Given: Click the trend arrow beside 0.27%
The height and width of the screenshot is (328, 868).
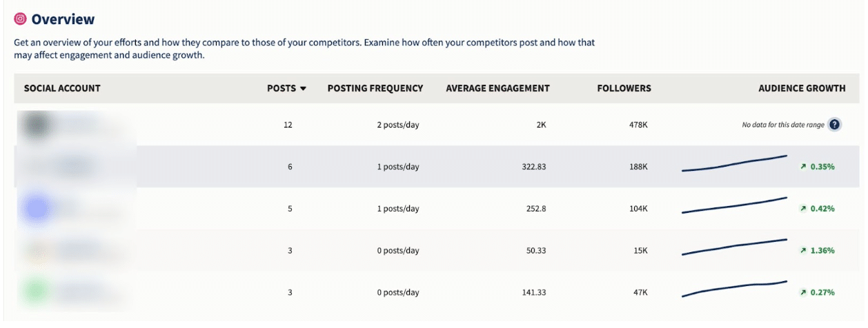Looking at the screenshot, I should pos(803,292).
